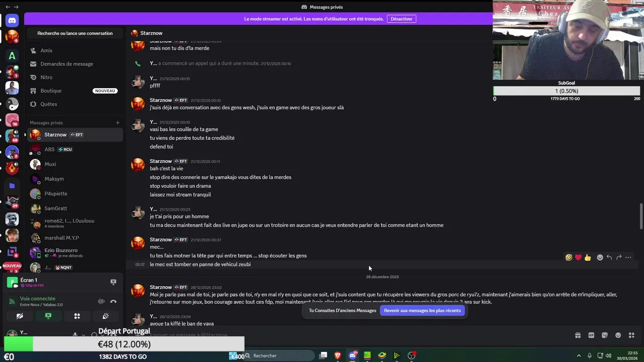The height and width of the screenshot is (362, 644).
Task: Open Starznow profile from chat header
Action: tap(151, 33)
